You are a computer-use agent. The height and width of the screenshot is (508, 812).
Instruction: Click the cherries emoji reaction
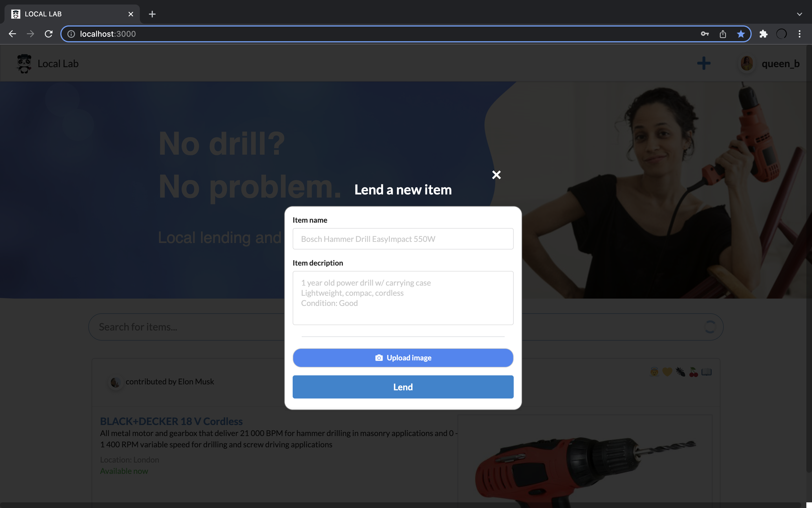click(694, 372)
